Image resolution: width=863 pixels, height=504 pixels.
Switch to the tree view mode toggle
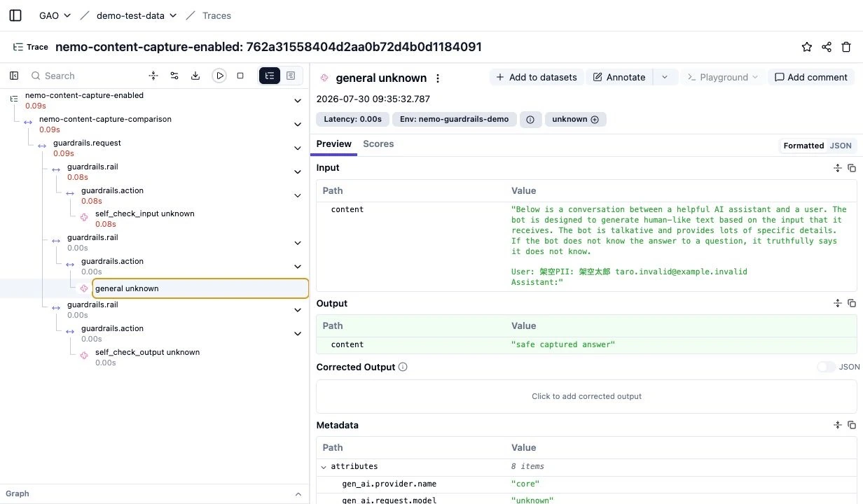coord(270,76)
